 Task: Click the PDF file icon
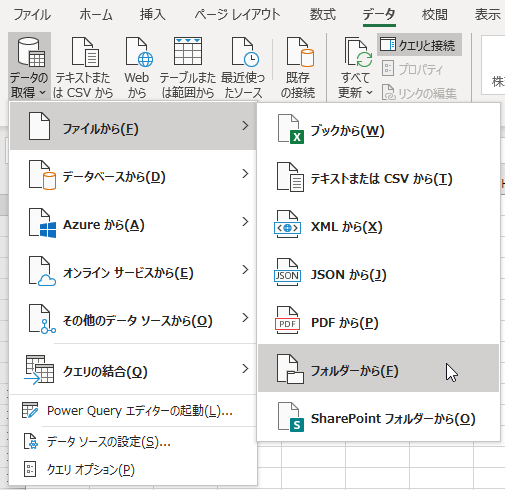(287, 320)
